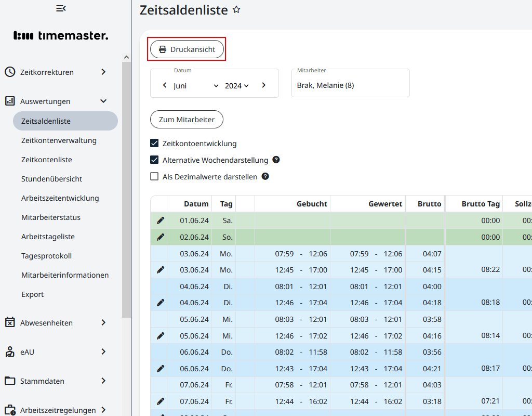Enable Als Dezimalwerte darstellen
532x416 pixels.
click(x=154, y=176)
